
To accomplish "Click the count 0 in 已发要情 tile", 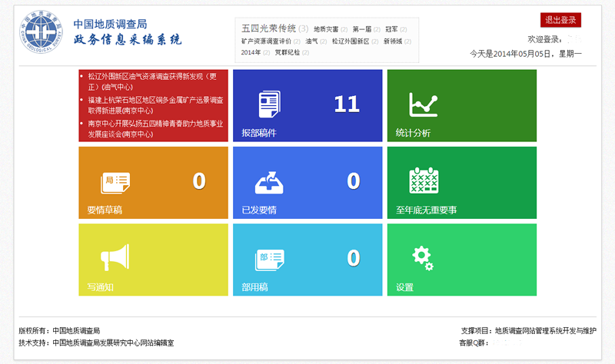I will (x=354, y=181).
